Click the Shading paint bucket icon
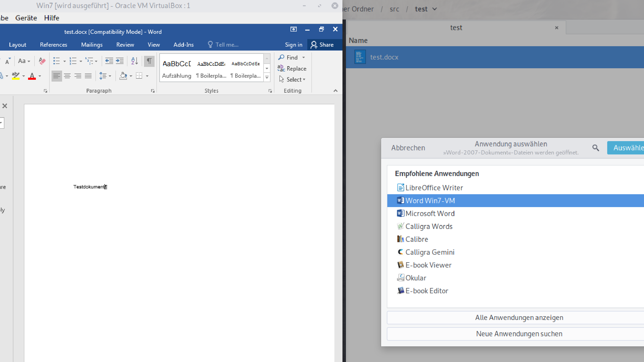 point(123,76)
